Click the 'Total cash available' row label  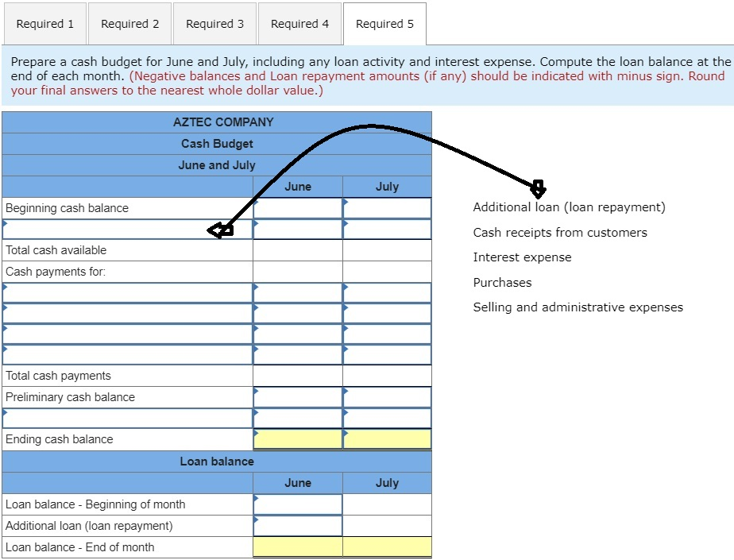(56, 250)
